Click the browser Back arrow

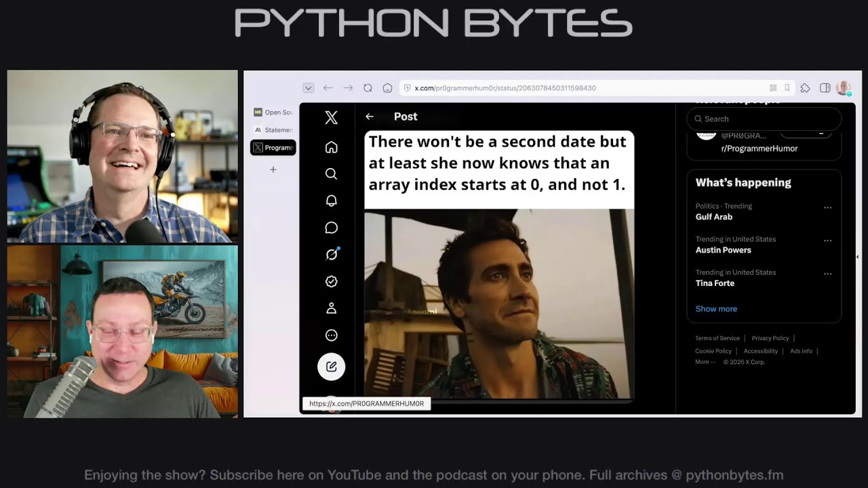328,88
